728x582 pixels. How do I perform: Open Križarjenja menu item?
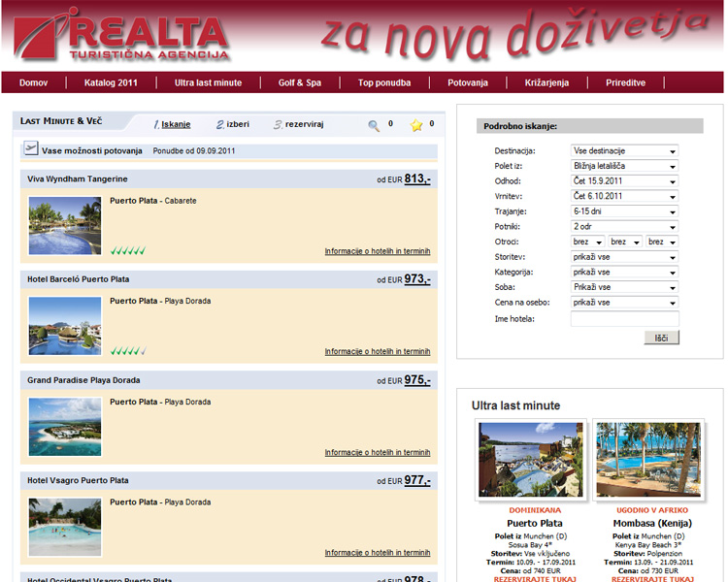click(x=546, y=82)
